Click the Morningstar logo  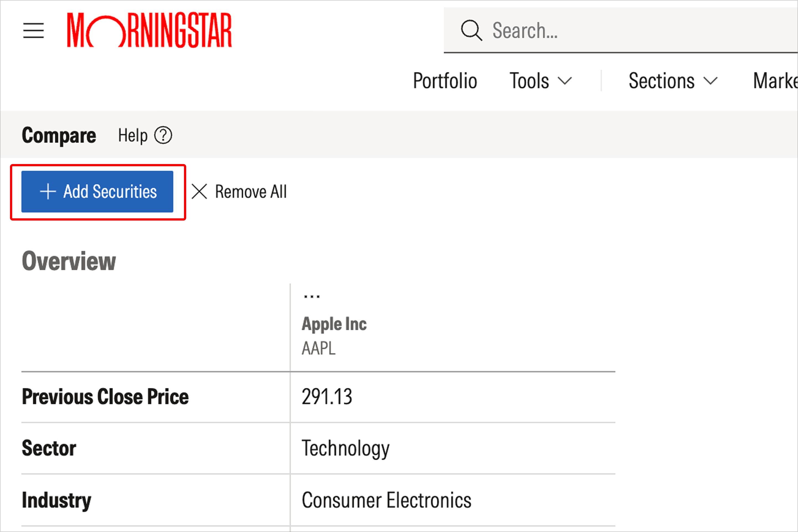coord(150,30)
